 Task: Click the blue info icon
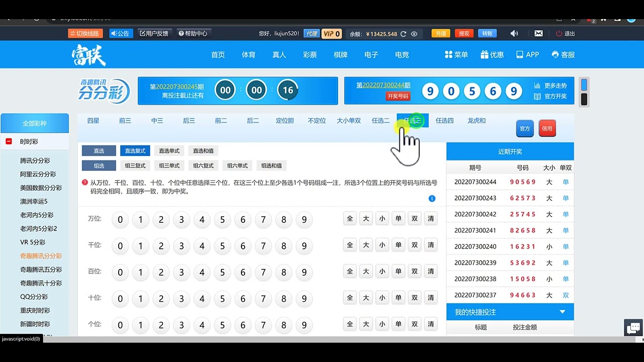[432, 199]
